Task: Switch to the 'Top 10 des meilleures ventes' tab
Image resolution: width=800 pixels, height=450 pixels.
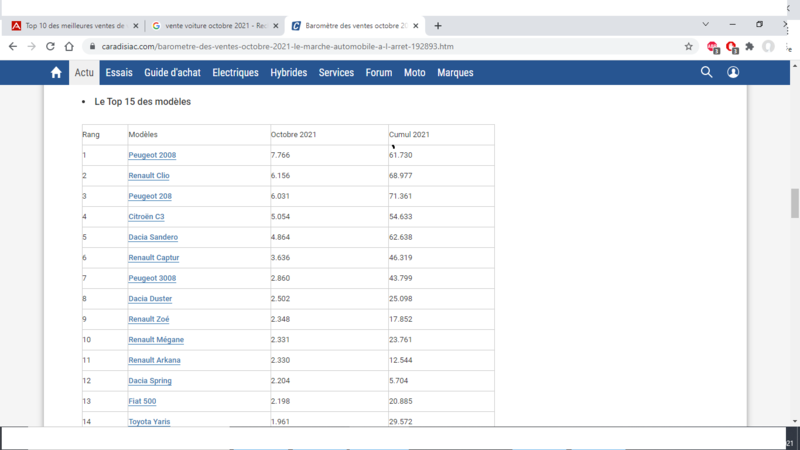Action: [x=75, y=25]
